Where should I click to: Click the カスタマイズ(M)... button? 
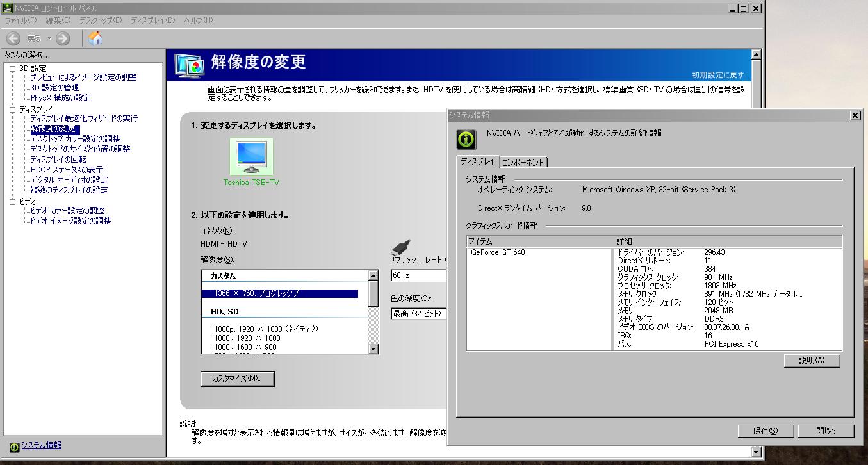[x=237, y=379]
